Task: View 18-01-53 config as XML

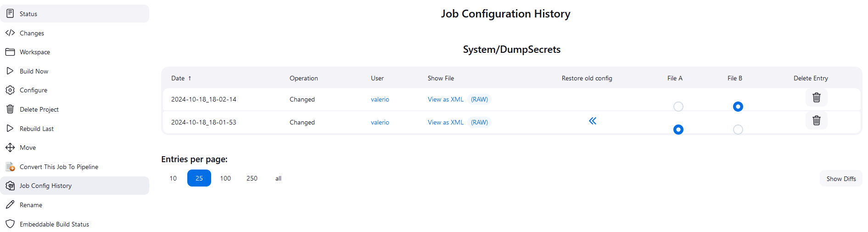Action: click(x=446, y=122)
